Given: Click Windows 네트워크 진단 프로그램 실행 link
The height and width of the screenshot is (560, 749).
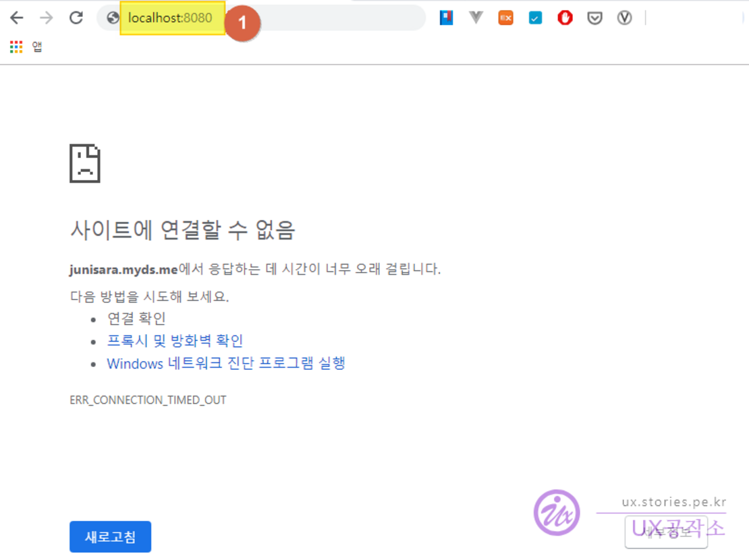Looking at the screenshot, I should pos(226,364).
